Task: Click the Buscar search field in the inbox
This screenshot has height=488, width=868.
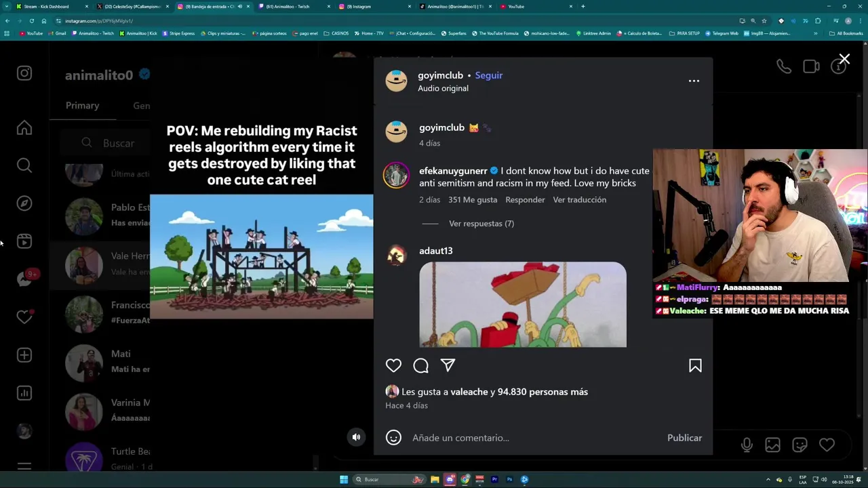Action: [x=106, y=143]
